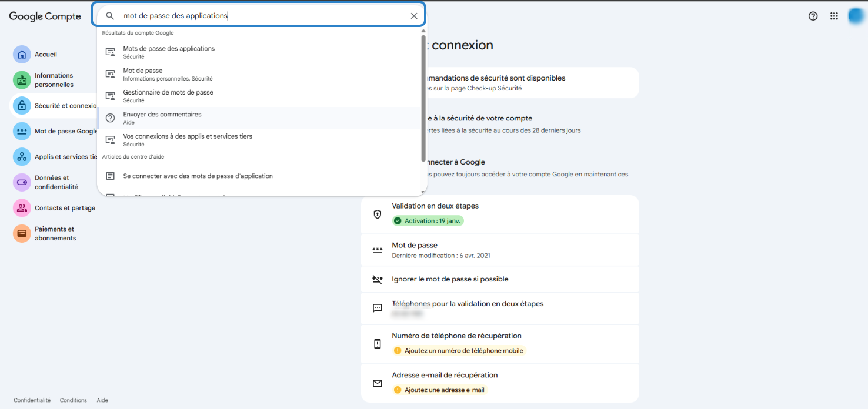The image size is (868, 409).
Task: Click Ajoutez un numéro de téléphone mobile warning
Action: [x=458, y=350]
